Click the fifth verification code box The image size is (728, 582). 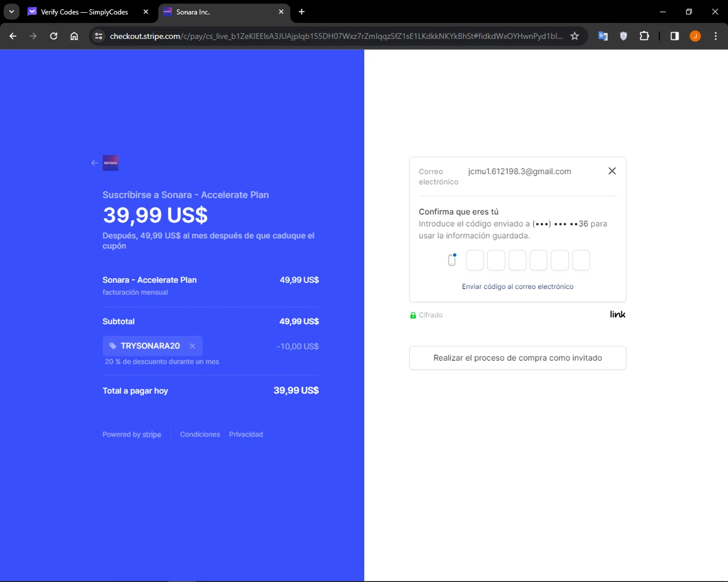(560, 260)
